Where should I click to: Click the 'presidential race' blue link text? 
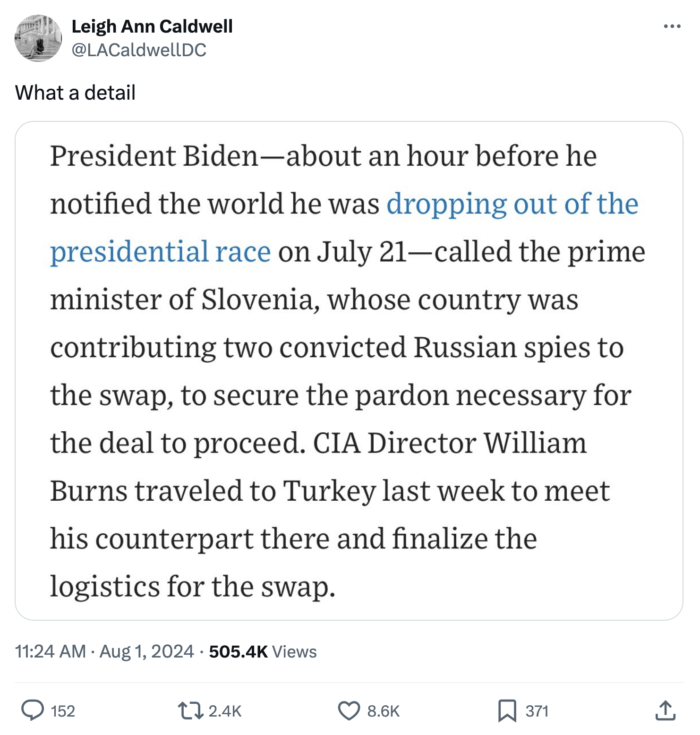tap(161, 252)
